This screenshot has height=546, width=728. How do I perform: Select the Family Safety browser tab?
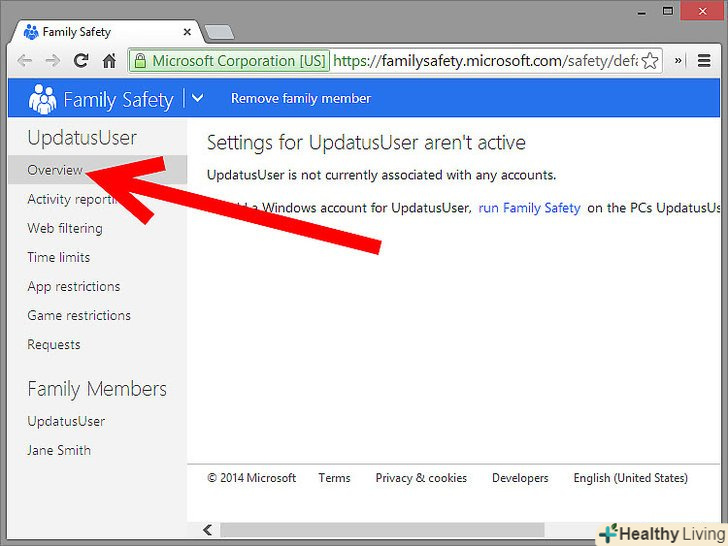coord(108,32)
